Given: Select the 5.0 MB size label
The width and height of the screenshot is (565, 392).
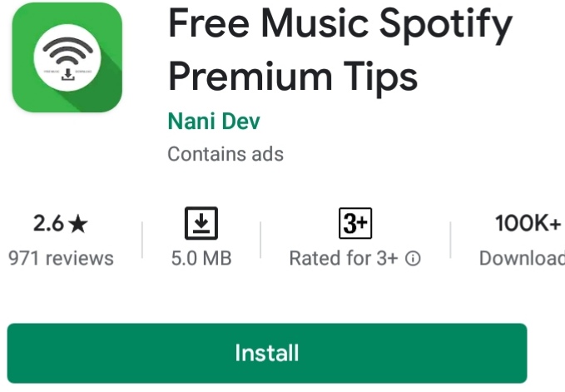Looking at the screenshot, I should coord(201,258).
